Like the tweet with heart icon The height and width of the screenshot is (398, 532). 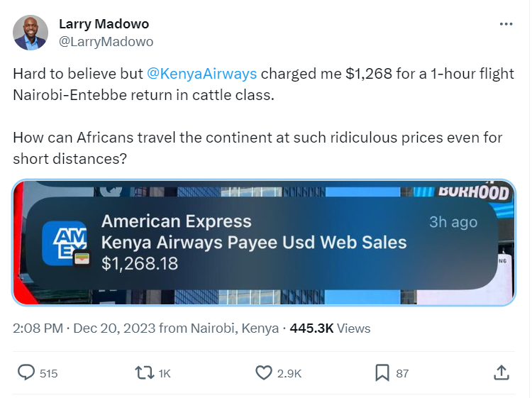(x=264, y=372)
